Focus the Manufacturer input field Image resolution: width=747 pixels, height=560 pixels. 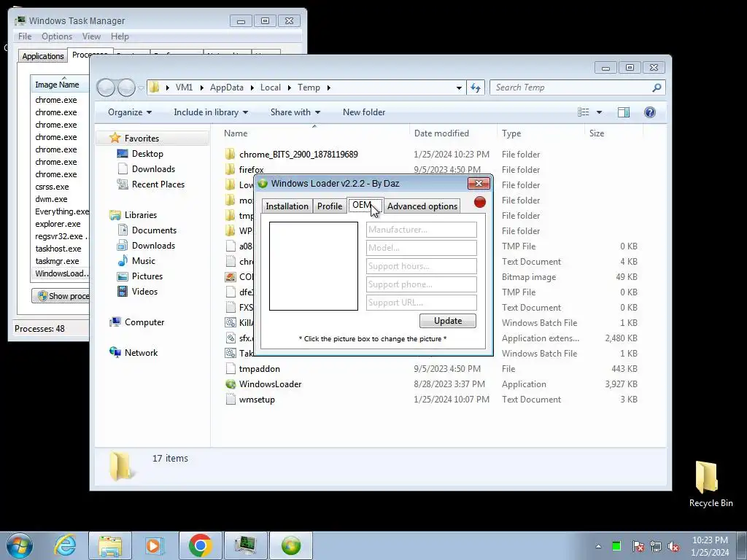421,230
